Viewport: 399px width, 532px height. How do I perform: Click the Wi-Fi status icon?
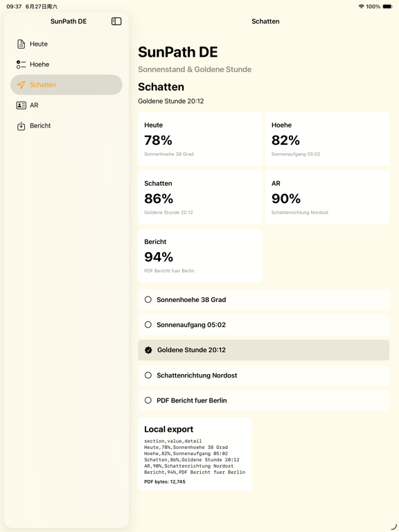tap(362, 6)
